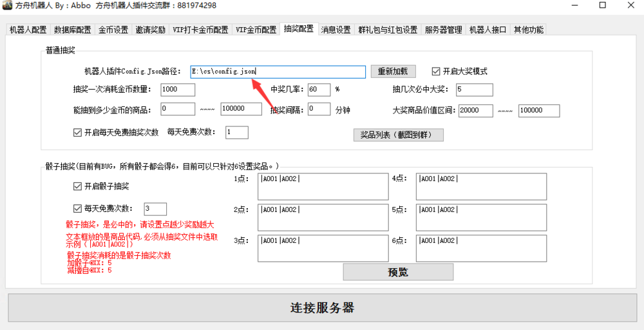The image size is (644, 330).
Task: Open 奖品列表（截图到群） button
Action: click(398, 135)
